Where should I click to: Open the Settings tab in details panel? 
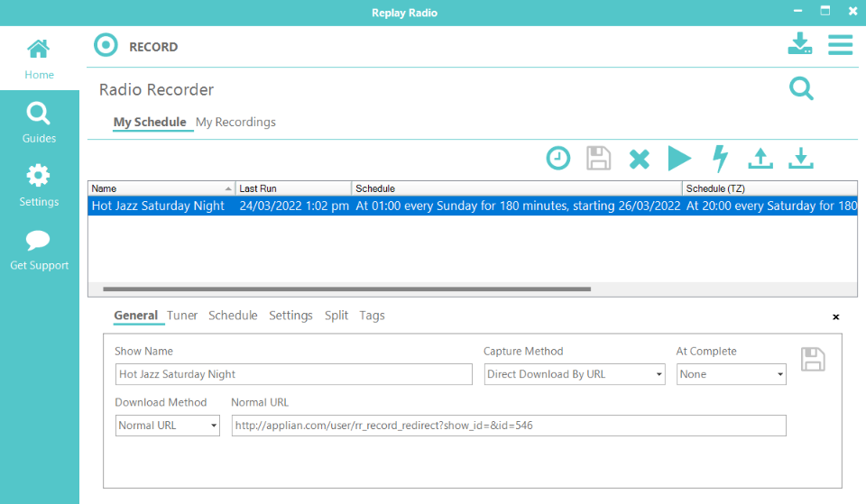tap(290, 316)
